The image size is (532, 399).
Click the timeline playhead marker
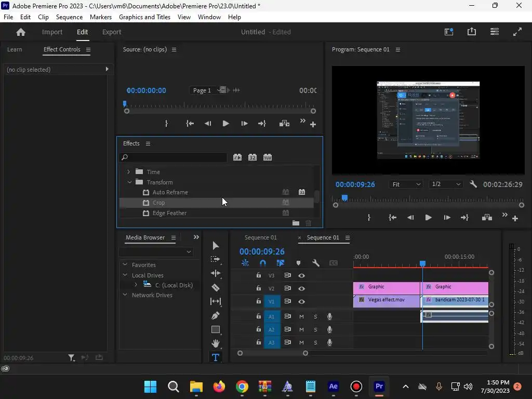[422, 263]
